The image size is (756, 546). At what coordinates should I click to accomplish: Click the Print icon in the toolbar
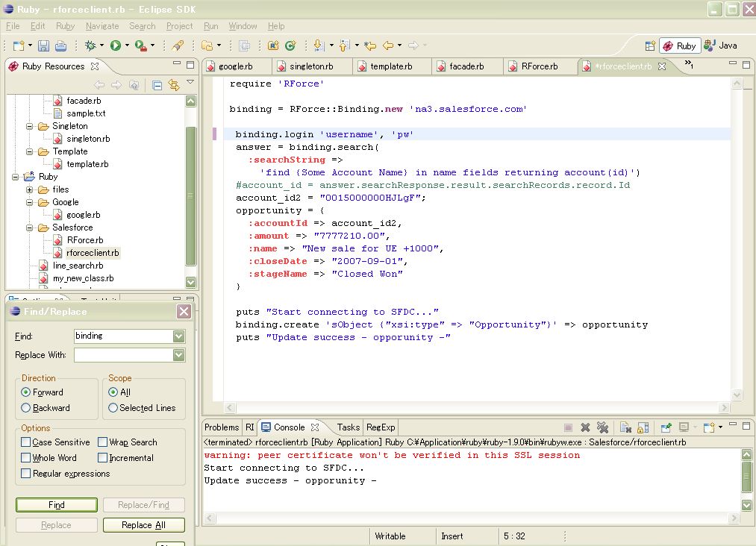[x=60, y=45]
